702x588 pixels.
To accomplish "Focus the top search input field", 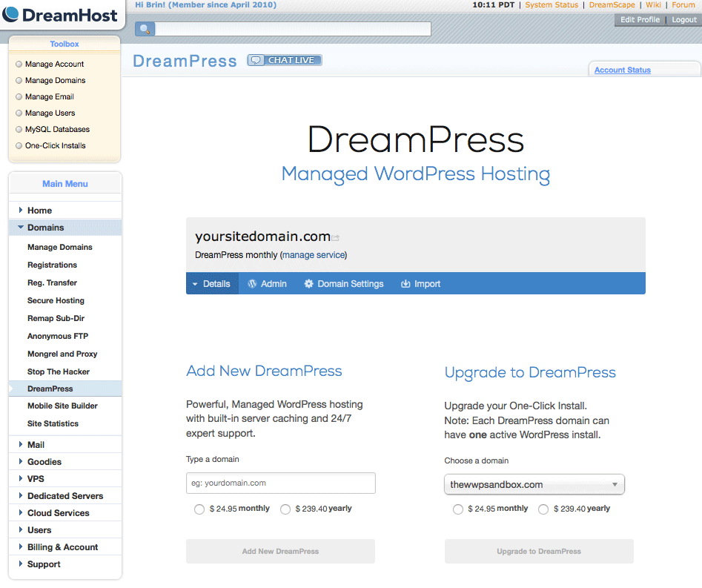I will [293, 29].
